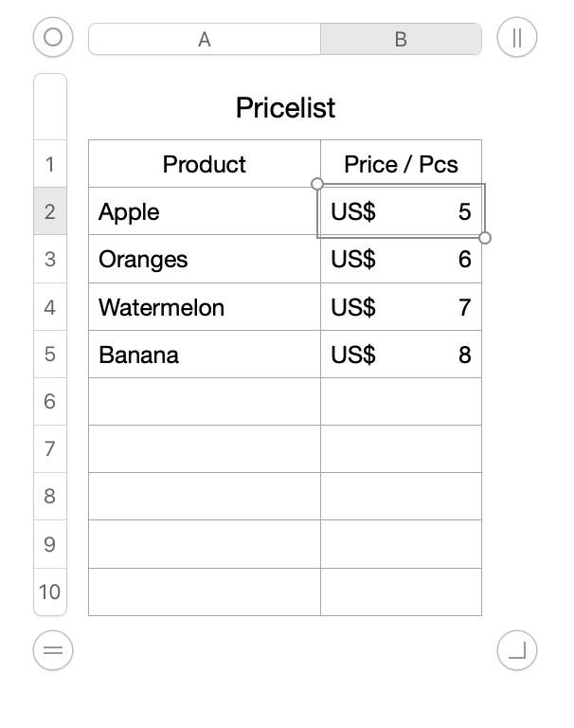The width and height of the screenshot is (574, 728).
Task: Select row 5 header
Action: (x=50, y=354)
